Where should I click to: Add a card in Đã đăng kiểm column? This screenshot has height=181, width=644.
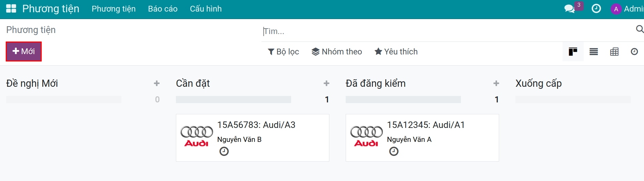pos(496,83)
